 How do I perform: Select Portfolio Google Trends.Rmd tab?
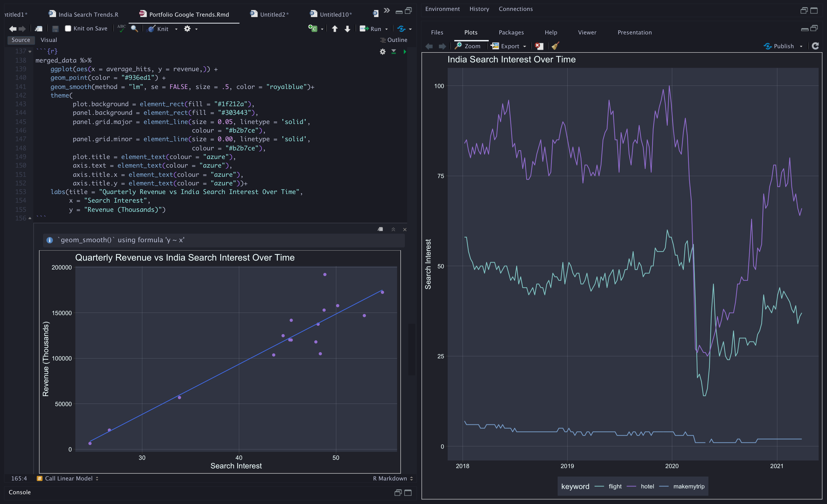[x=184, y=14]
